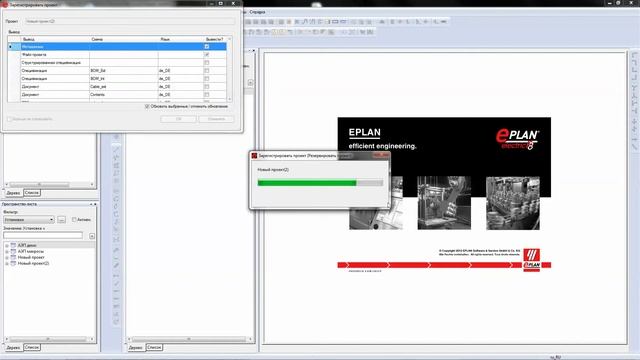Click the Схема column header
The width and height of the screenshot is (640, 360).
click(x=124, y=39)
